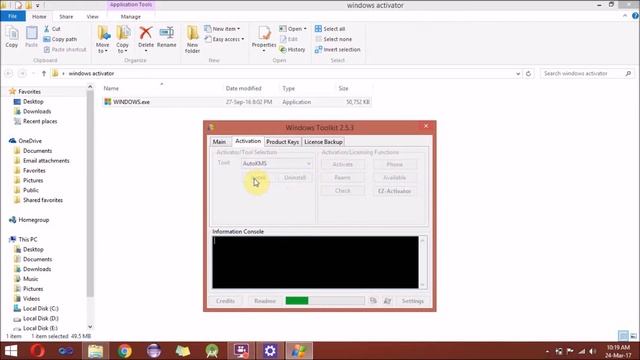Click the Rearm button

[342, 178]
